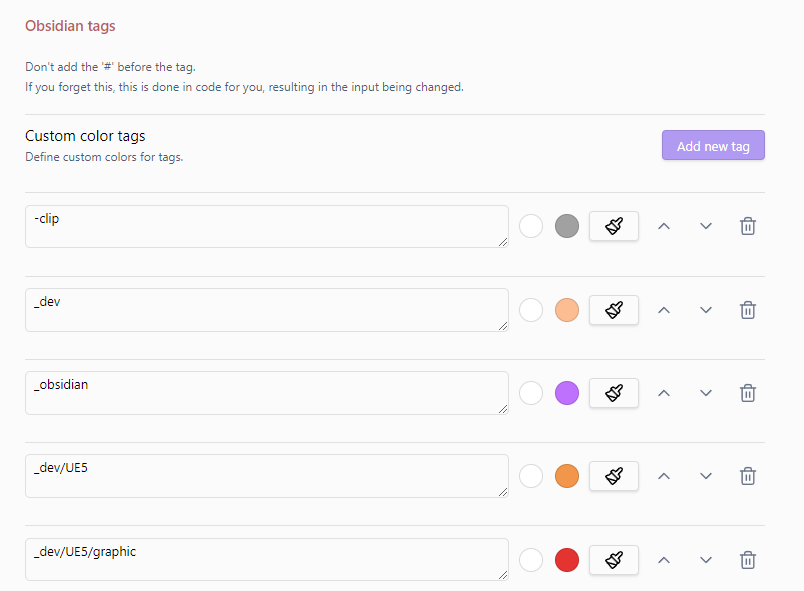
Task: Open the purple color swatch for _obsidian
Action: point(567,393)
